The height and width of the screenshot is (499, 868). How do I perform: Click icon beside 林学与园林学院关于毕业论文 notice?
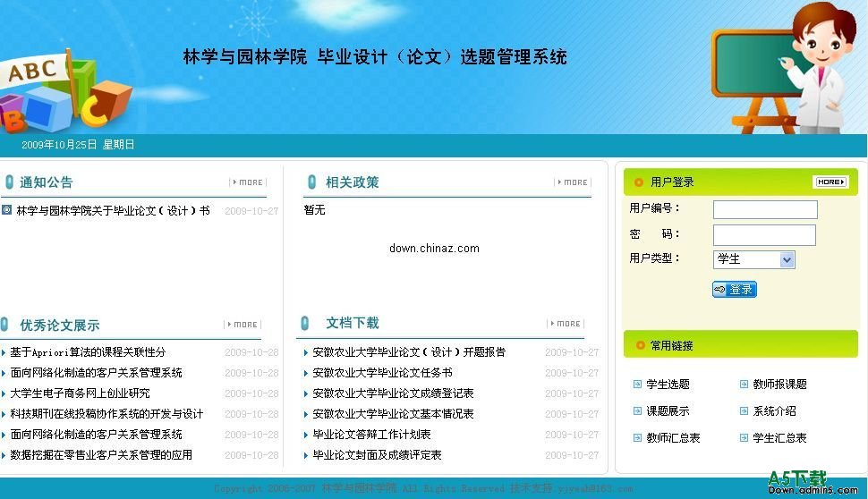point(6,210)
